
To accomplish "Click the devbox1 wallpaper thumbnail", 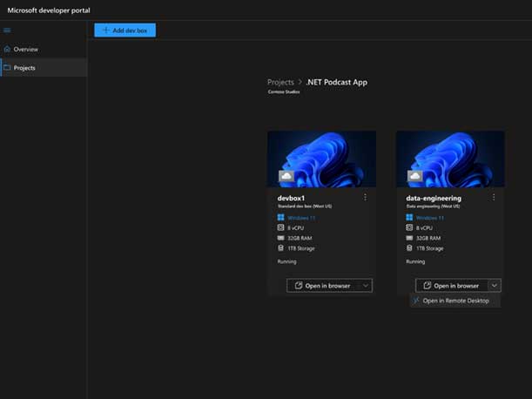I will pos(321,157).
